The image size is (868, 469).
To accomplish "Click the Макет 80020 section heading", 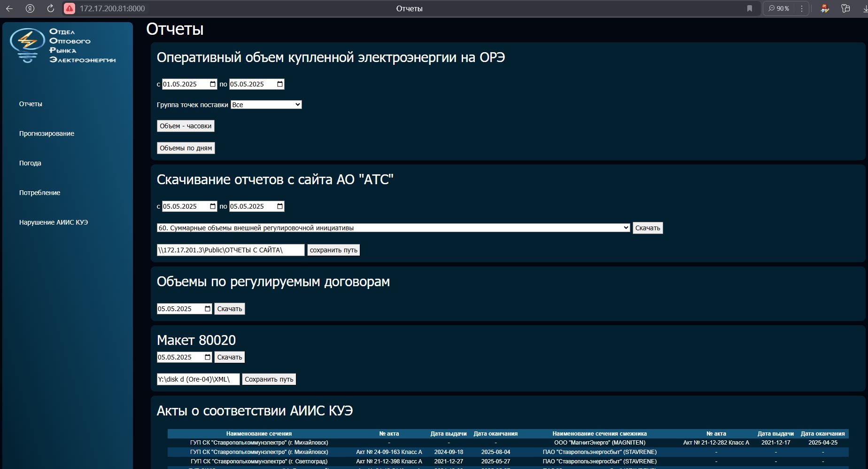I will click(196, 340).
